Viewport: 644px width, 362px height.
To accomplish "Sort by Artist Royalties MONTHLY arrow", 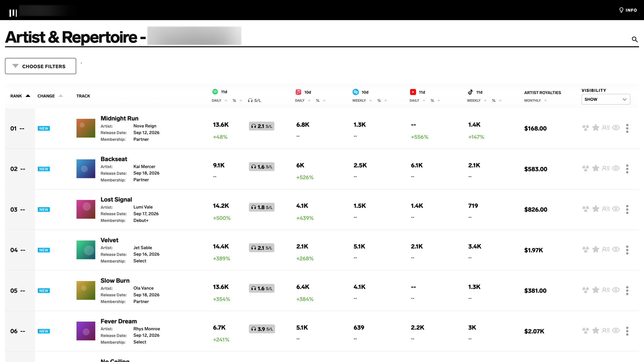I will tap(545, 100).
